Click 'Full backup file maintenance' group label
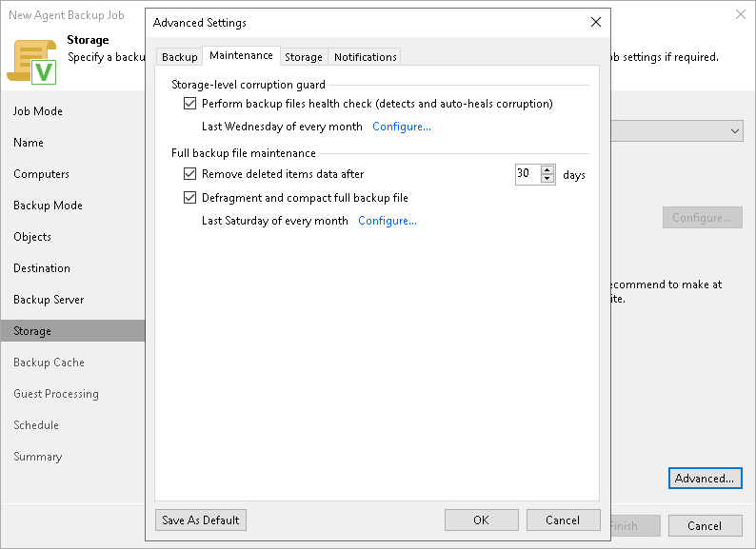The width and height of the screenshot is (756, 549). [x=244, y=153]
